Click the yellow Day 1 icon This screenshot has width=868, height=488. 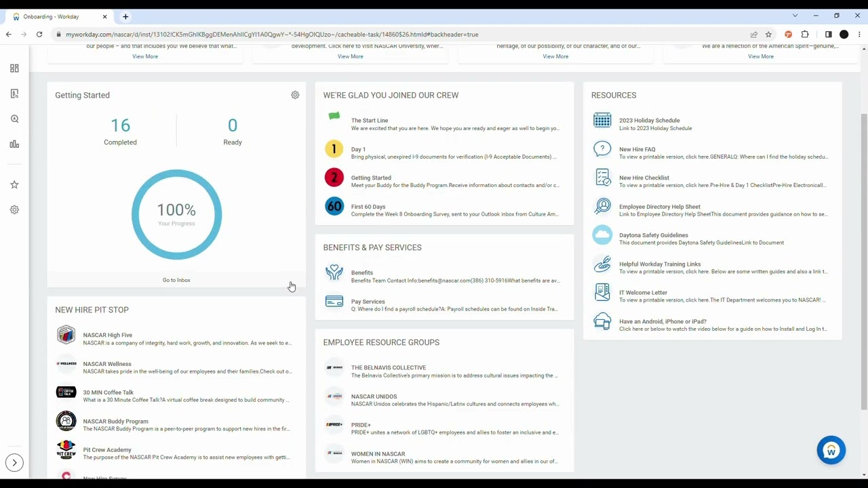[334, 149]
